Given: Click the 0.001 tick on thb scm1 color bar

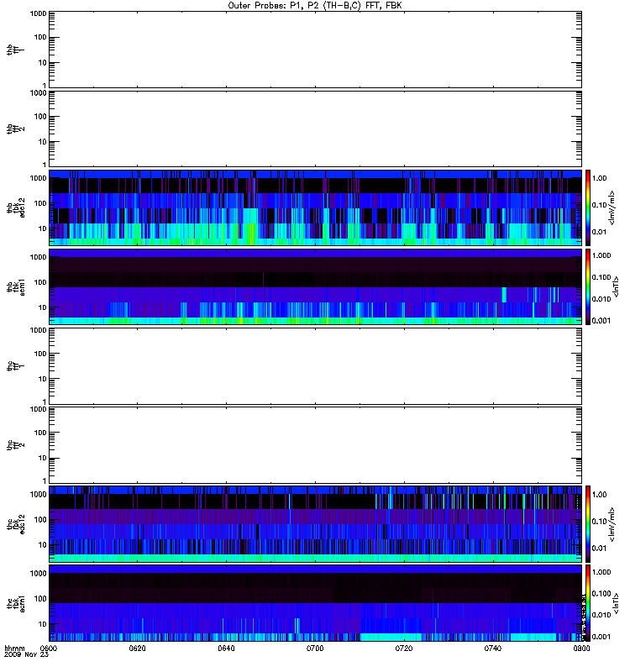Looking at the screenshot, I should (601, 321).
